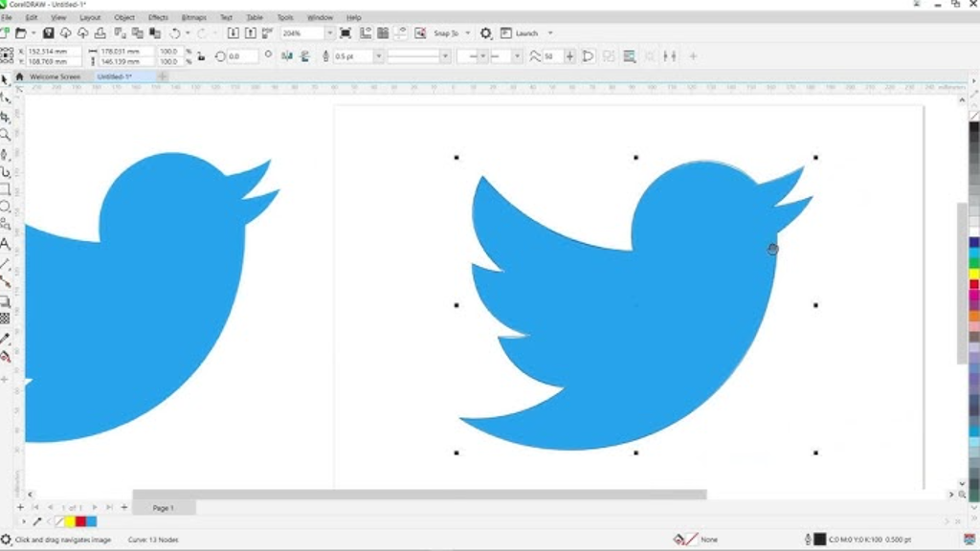Choose the Rectangle tool

pyautogui.click(x=5, y=189)
